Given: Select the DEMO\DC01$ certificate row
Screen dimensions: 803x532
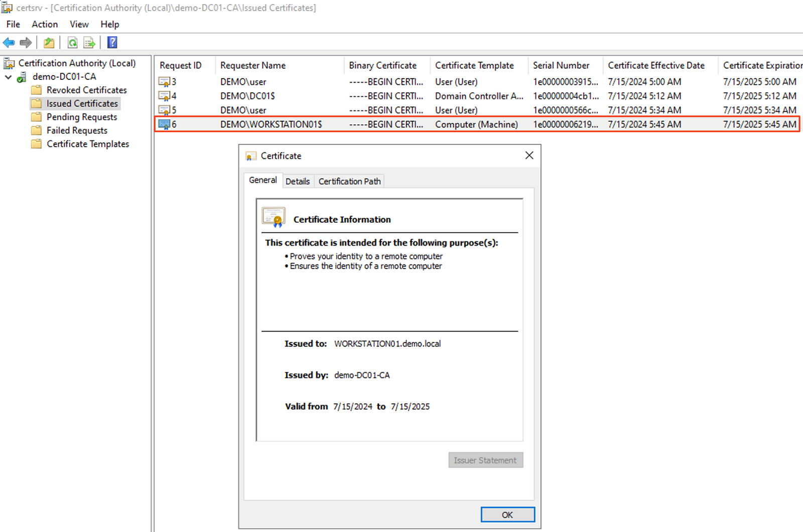Looking at the screenshot, I should point(247,96).
